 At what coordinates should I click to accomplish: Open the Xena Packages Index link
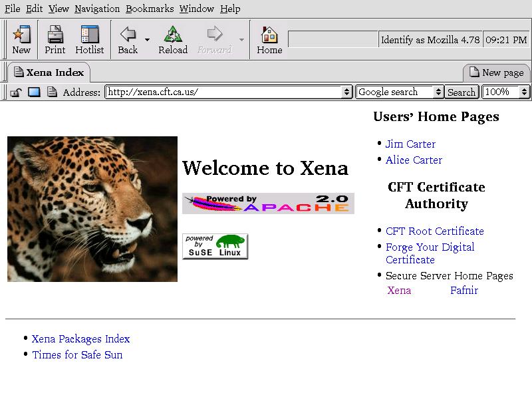(x=80, y=339)
